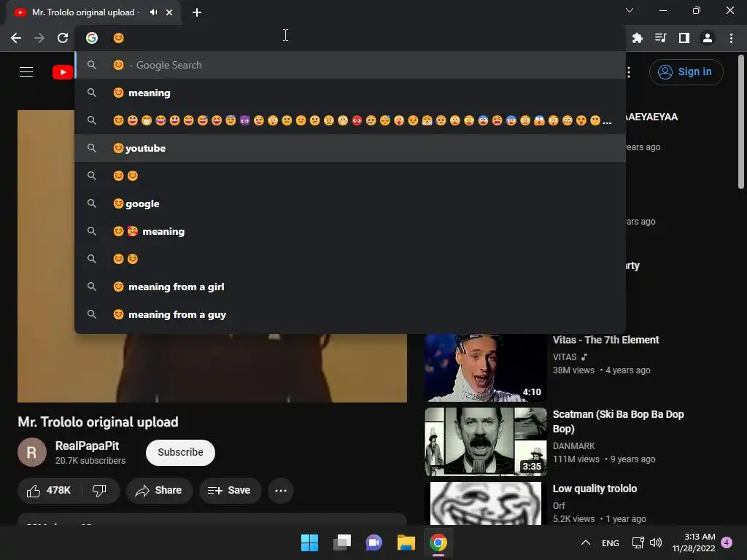Dislike the video with the thumbs-down
747x560 pixels.
(99, 491)
